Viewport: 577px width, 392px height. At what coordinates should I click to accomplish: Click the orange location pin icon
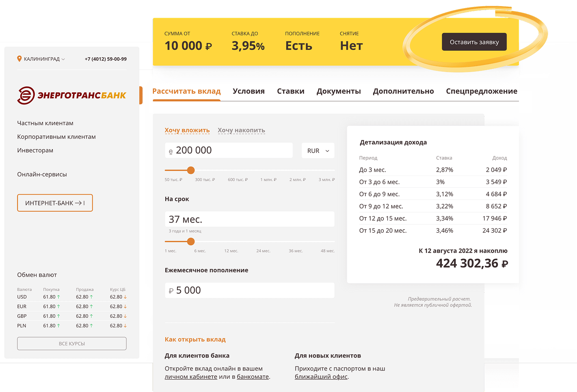(x=19, y=59)
